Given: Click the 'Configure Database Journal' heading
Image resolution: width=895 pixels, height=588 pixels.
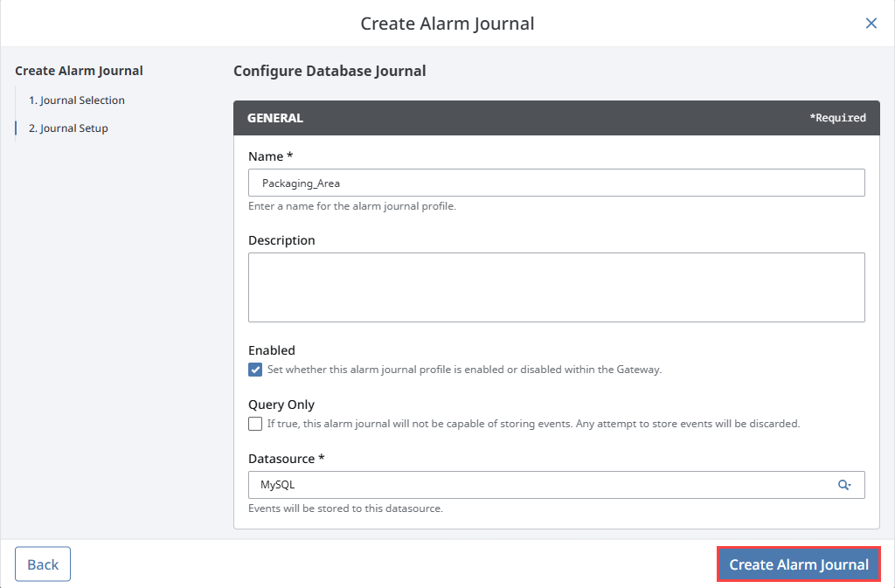Looking at the screenshot, I should 330,71.
